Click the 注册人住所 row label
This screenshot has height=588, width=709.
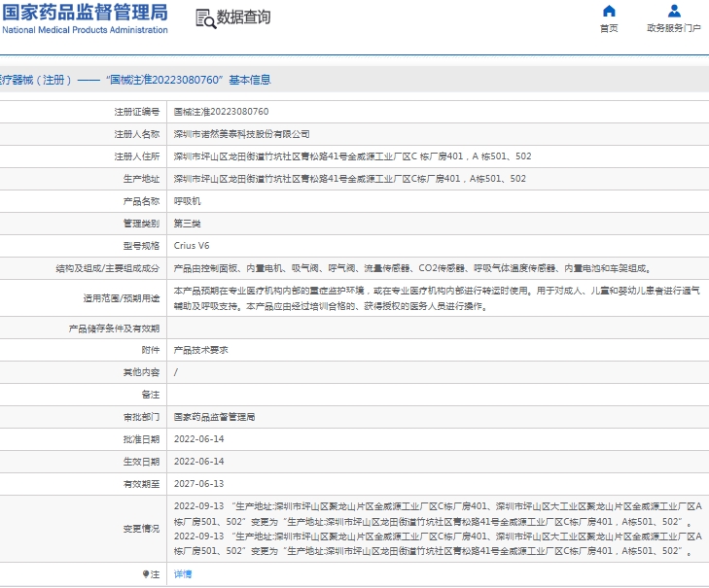(137, 156)
